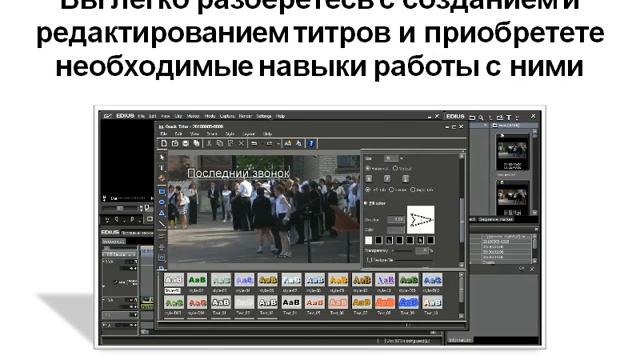
Task: Toggle the Fill color checkbox
Action: (x=366, y=203)
